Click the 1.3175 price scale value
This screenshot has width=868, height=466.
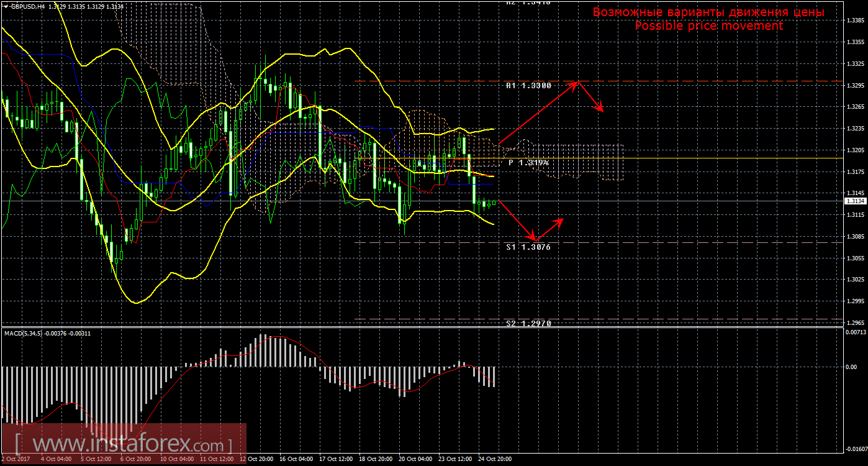click(x=854, y=171)
